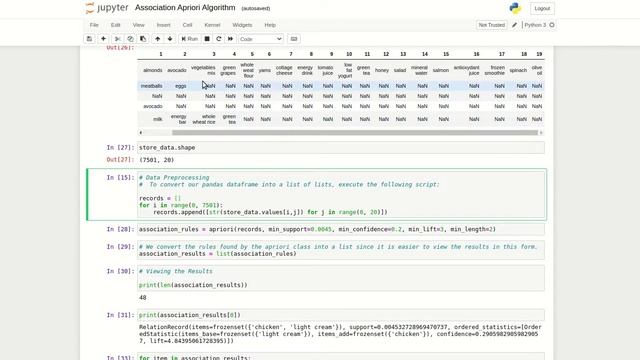Click the right arrow of table scrollbar
The height and width of the screenshot is (360, 640).
click(x=541, y=133)
